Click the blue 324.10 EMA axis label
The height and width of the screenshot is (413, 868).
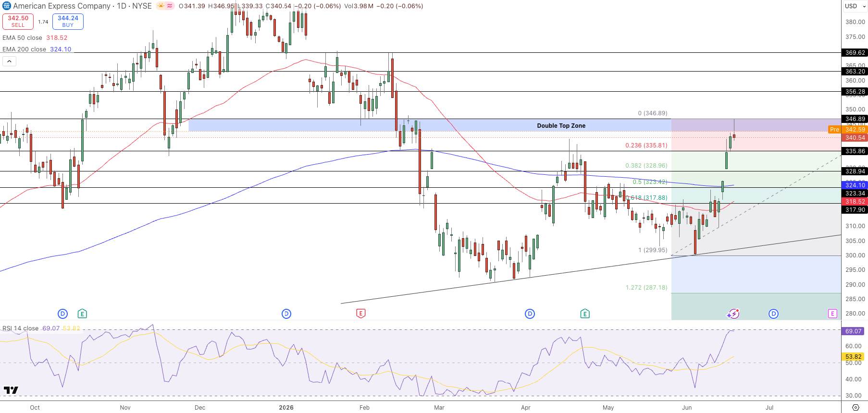click(x=855, y=185)
